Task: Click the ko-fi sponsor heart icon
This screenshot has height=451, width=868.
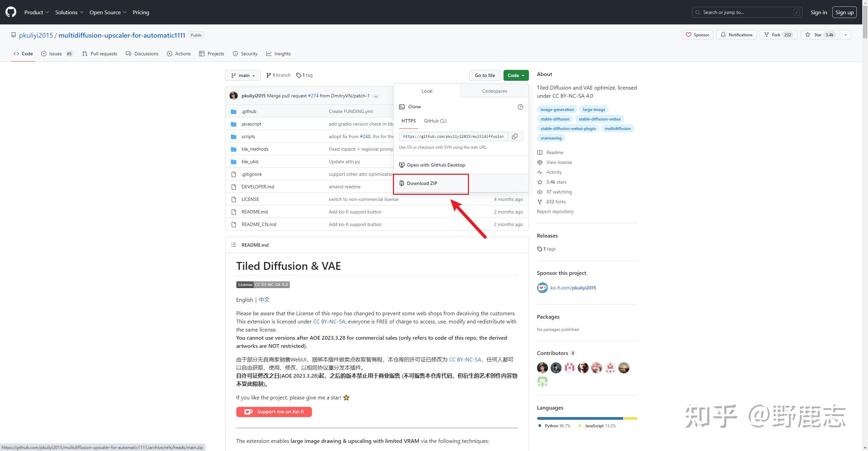Action: click(542, 288)
